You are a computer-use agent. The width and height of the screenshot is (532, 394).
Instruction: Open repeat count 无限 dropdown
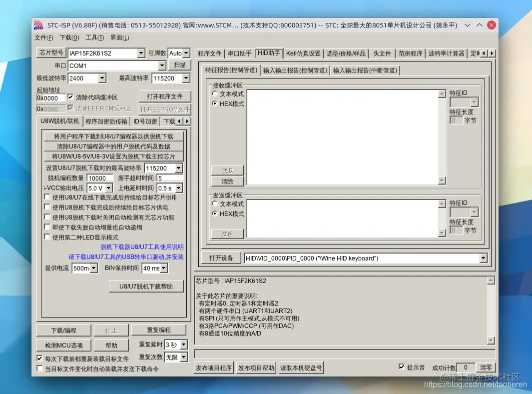pyautogui.click(x=183, y=357)
